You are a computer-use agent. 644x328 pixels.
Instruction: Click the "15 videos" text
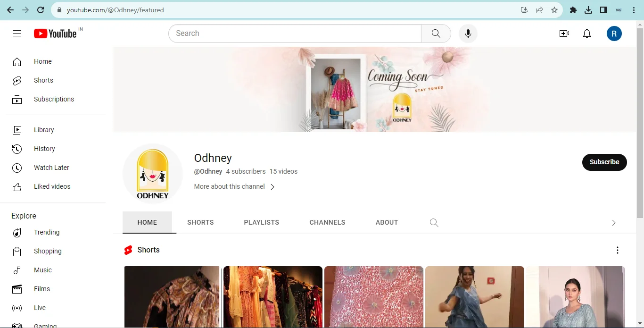pyautogui.click(x=283, y=172)
